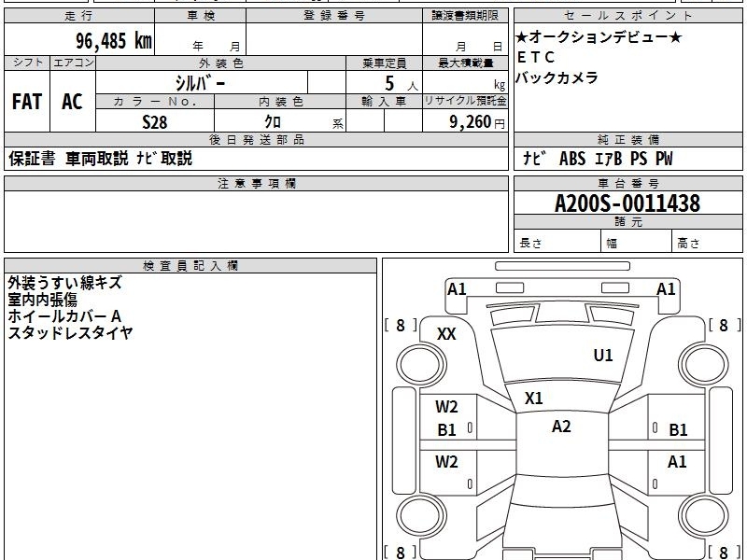Click the PW equipment entry

(664, 159)
